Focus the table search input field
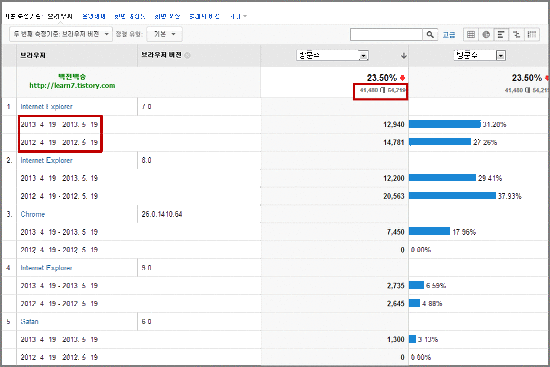Screen dimensions: 550x367 click(x=386, y=34)
